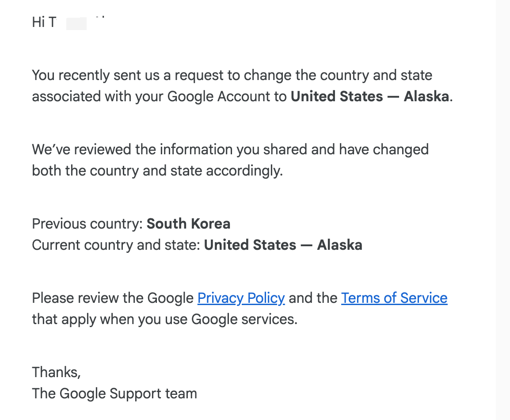Click the Current country and state label

116,245
